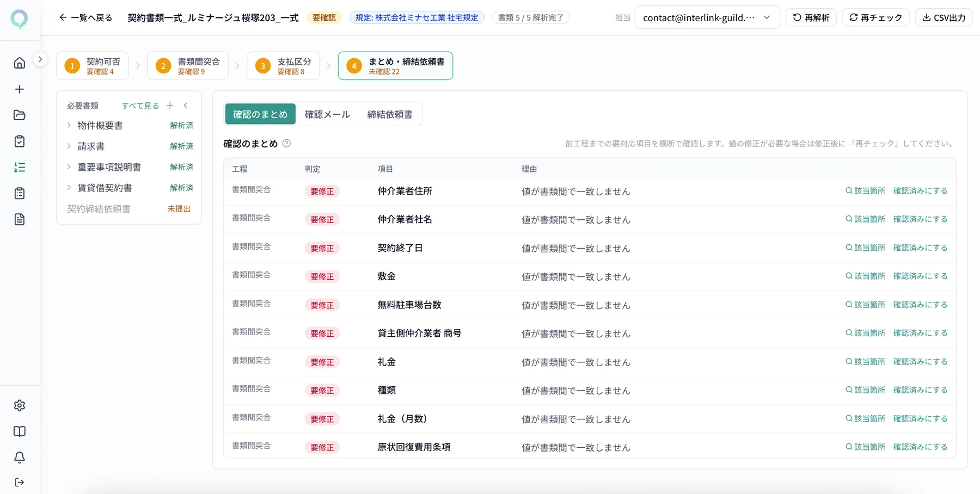Click 契約締結依頼書 未提出 row

(x=129, y=209)
